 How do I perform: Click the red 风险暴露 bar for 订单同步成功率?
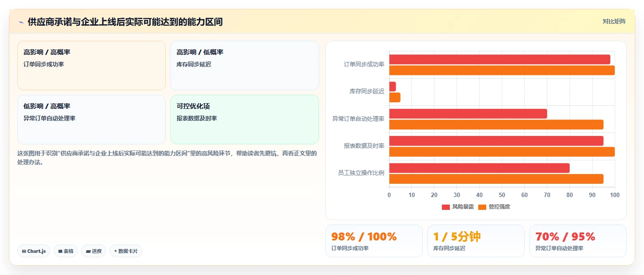[500, 59]
